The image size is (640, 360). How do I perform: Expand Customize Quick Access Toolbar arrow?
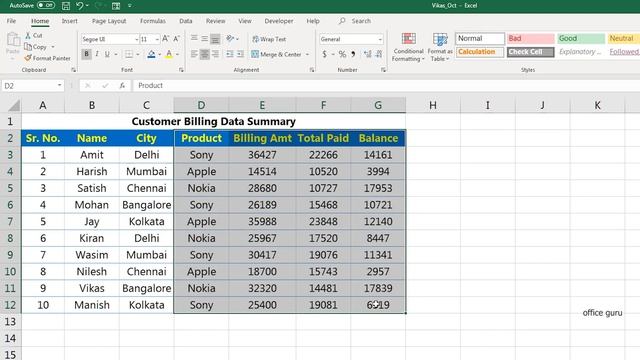pos(129,6)
